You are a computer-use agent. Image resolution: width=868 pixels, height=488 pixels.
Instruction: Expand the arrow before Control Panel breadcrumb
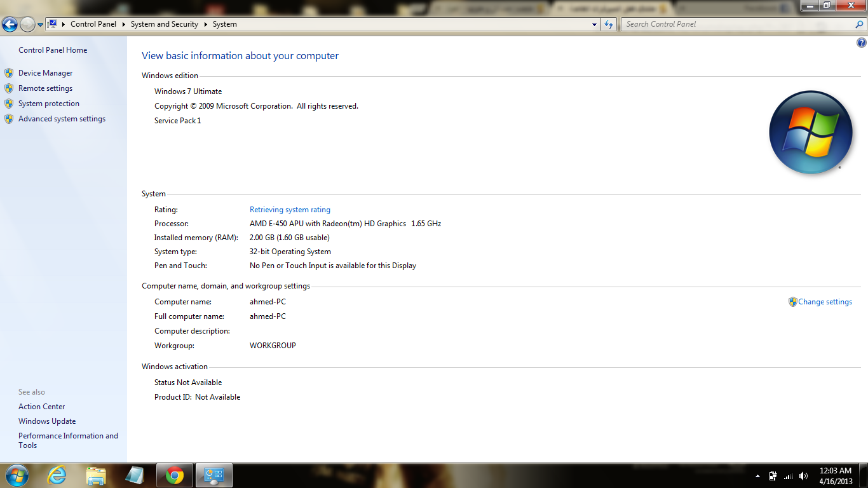coord(64,24)
